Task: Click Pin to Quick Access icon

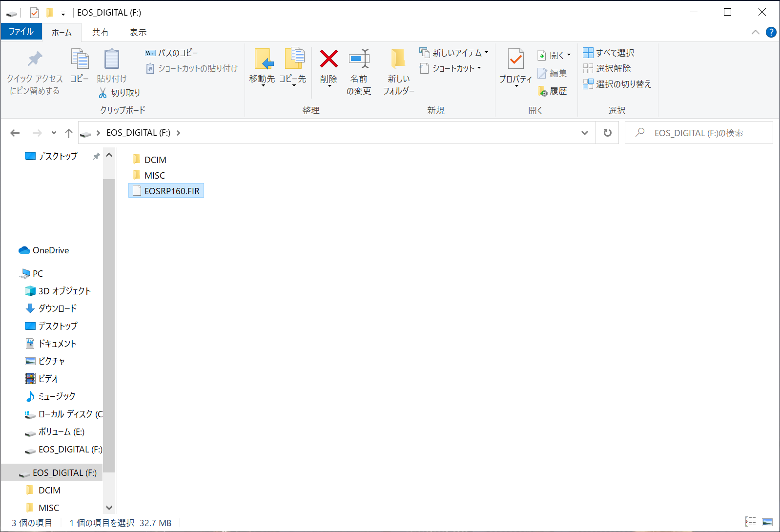Action: (x=35, y=60)
